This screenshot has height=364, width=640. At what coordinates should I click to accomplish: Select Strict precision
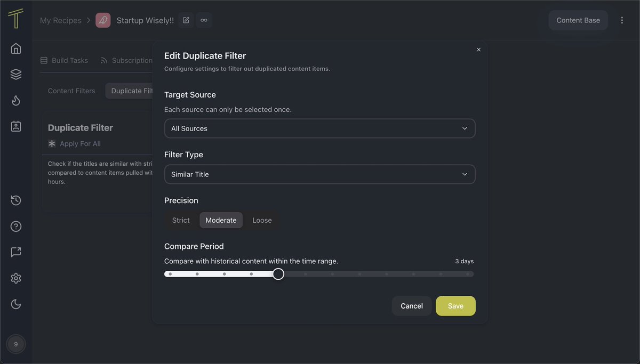point(181,220)
